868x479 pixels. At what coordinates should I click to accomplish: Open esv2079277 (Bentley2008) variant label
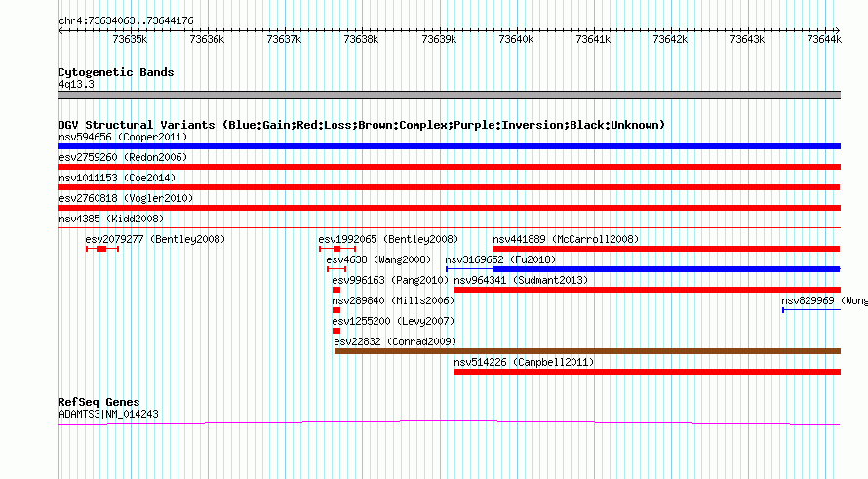point(155,239)
